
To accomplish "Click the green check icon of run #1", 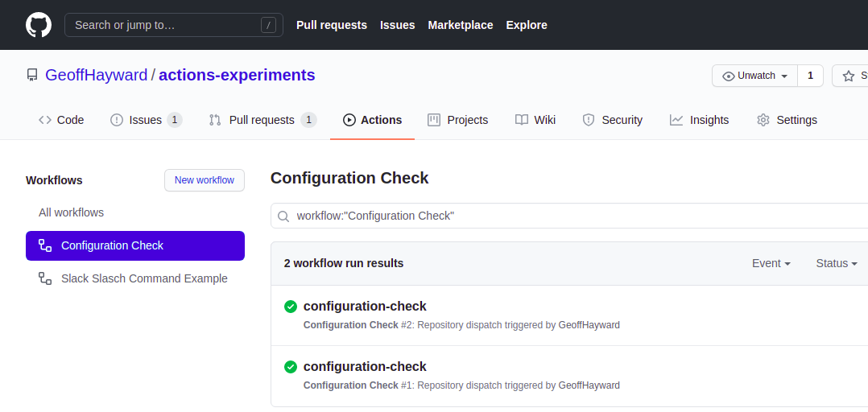I will pyautogui.click(x=291, y=367).
